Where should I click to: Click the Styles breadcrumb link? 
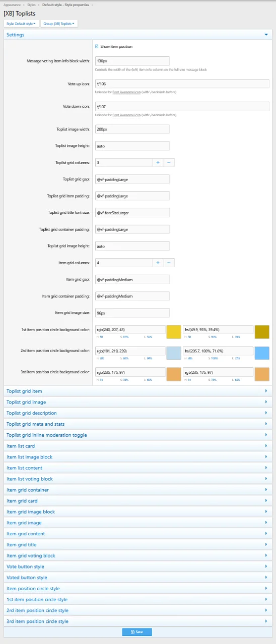point(31,5)
